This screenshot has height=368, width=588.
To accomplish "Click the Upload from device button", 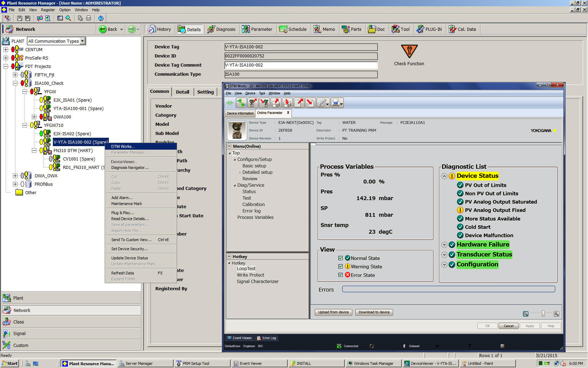I will coord(333,312).
